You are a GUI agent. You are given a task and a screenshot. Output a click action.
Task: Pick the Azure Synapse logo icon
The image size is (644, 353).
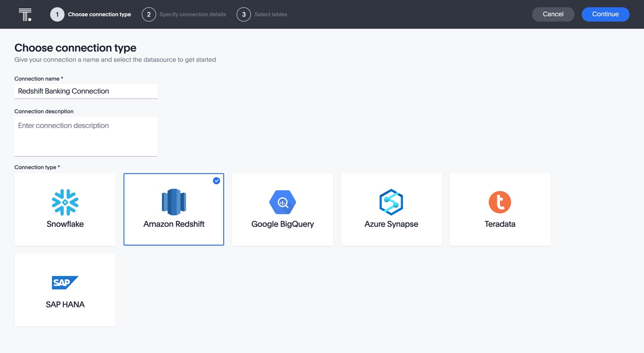391,202
